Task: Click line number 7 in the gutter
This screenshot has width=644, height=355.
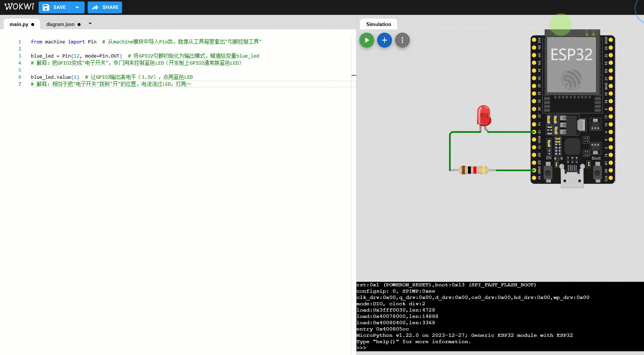Action: coord(20,84)
